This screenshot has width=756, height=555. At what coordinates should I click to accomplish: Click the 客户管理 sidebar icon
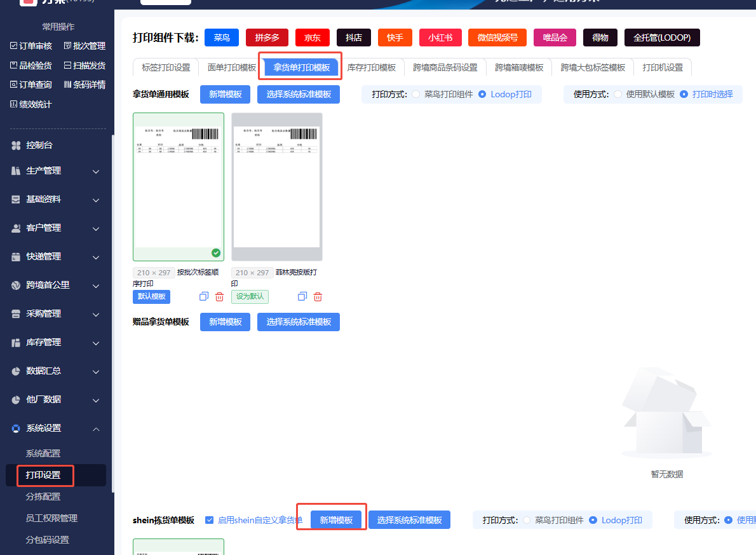[16, 228]
